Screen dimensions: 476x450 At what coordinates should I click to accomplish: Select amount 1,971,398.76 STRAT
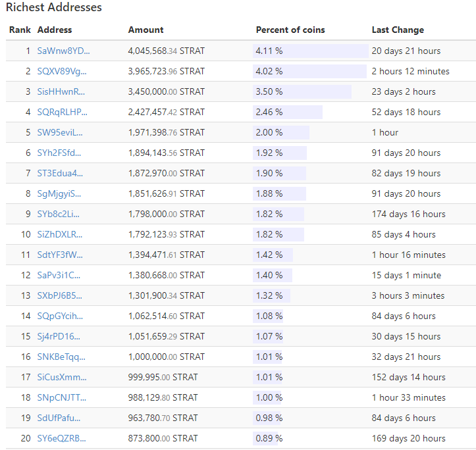(167, 132)
